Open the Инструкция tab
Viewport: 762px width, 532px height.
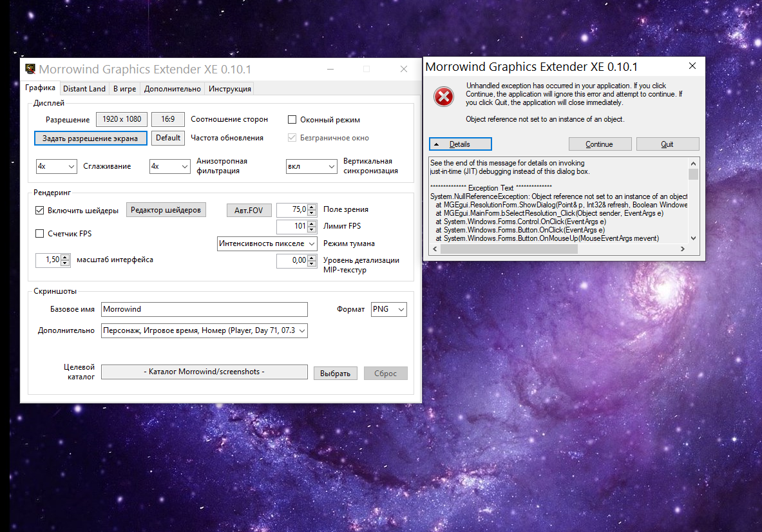(229, 88)
